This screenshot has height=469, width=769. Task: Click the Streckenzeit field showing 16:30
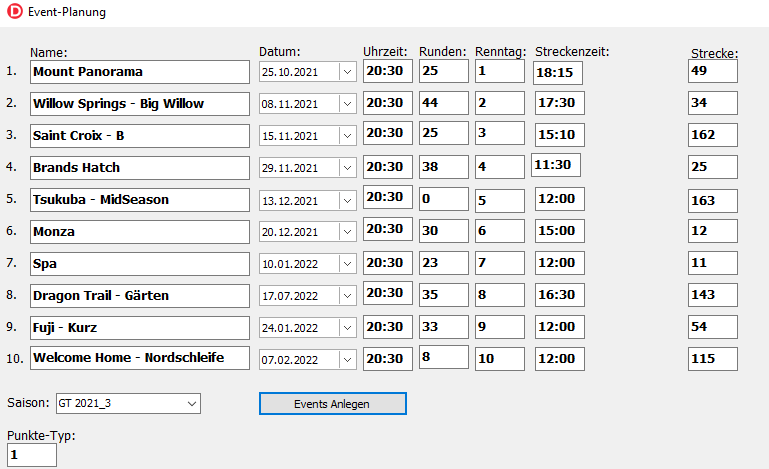[557, 296]
